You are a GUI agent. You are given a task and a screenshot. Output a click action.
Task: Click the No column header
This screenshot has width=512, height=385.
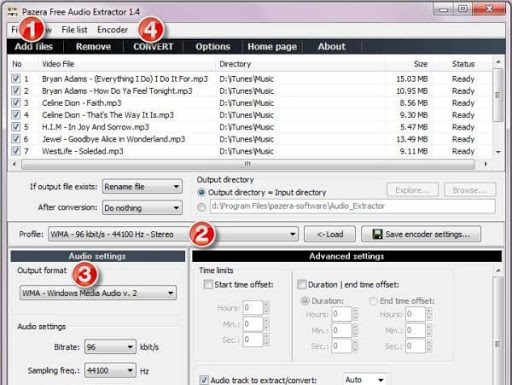pyautogui.click(x=23, y=64)
